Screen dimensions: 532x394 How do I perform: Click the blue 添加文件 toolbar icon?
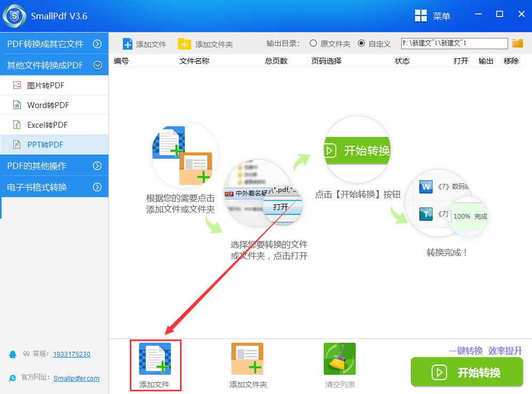[x=128, y=44]
